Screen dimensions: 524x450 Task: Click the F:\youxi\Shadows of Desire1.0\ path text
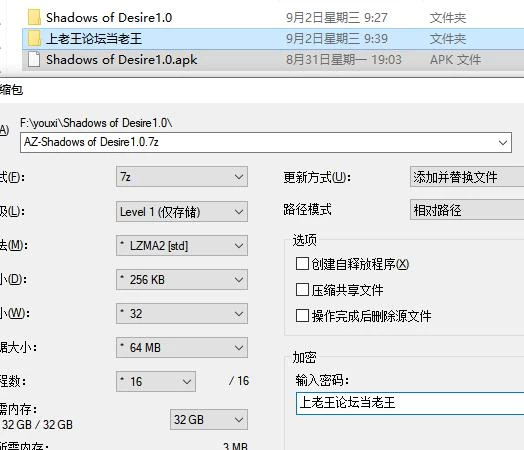(96, 123)
